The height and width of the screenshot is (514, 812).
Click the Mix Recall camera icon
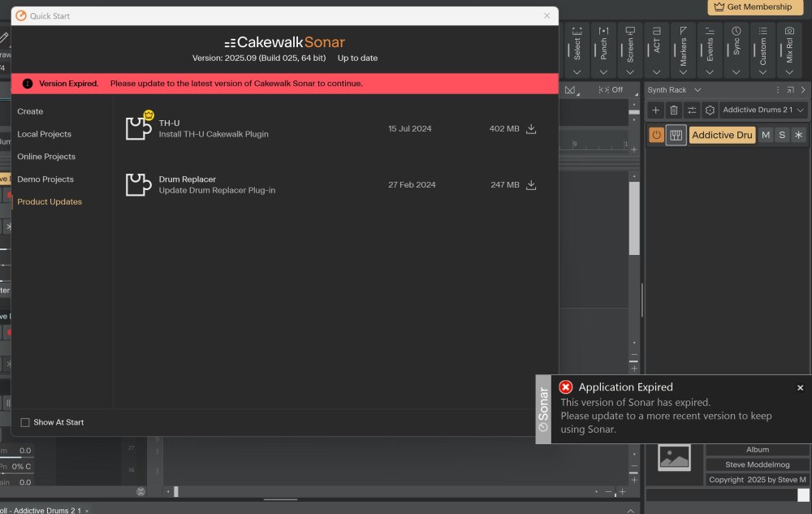click(789, 31)
